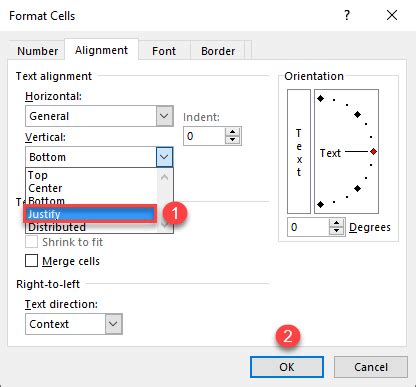Click the Degrees input field
The width and height of the screenshot is (416, 387).
point(309,227)
